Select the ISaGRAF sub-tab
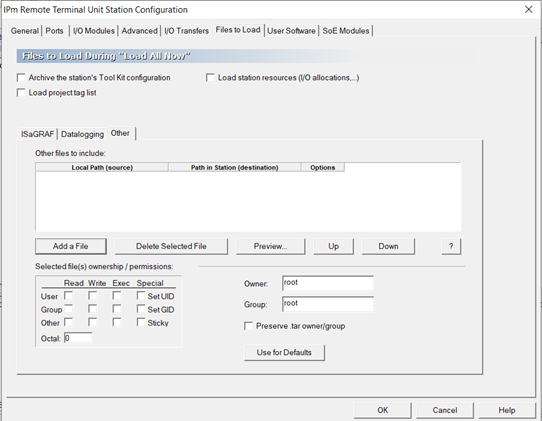This screenshot has height=421, width=542. point(38,134)
